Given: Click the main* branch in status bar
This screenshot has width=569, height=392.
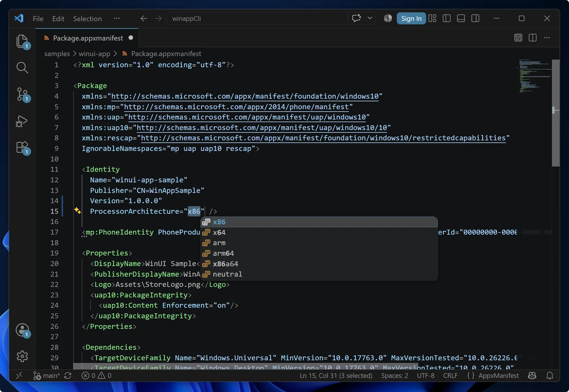Looking at the screenshot, I should coord(46,376).
